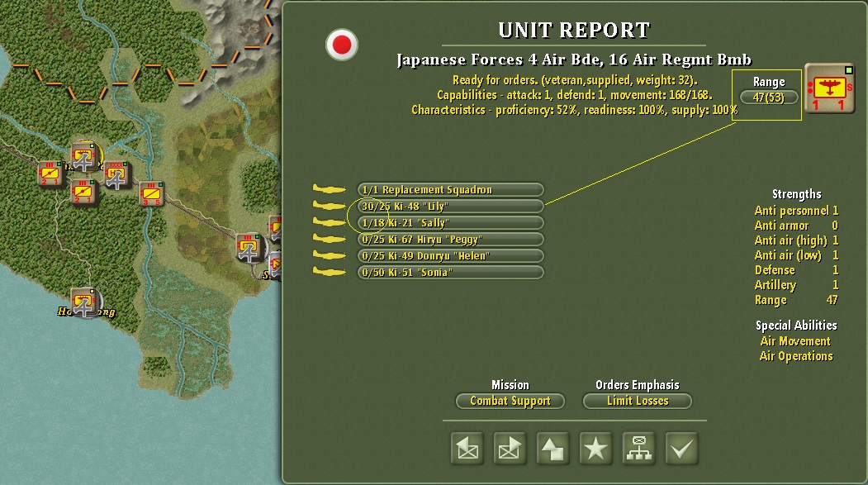Click plane icon beside Ki-49 Helen
Viewport: 868px width, 485px height.
pyautogui.click(x=329, y=256)
